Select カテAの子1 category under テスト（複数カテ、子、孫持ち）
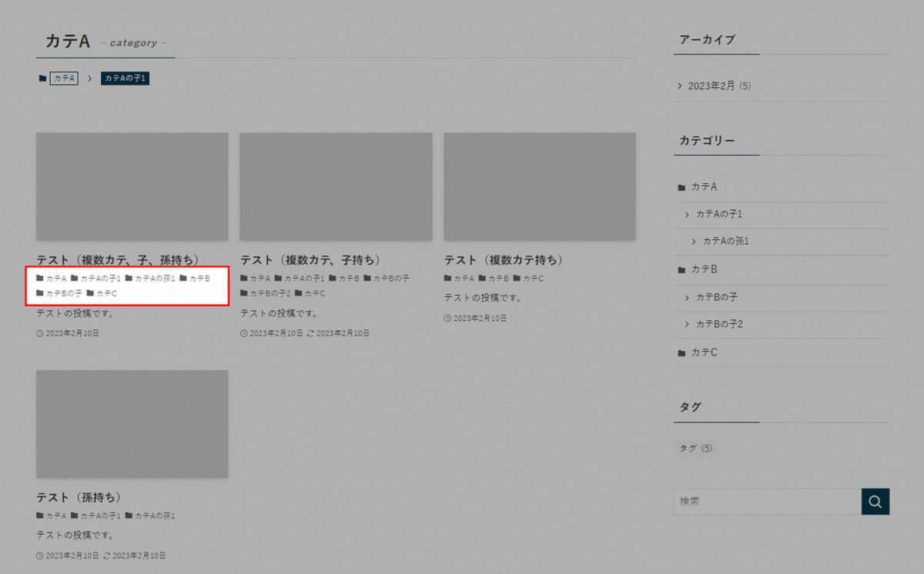924x574 pixels. [101, 279]
